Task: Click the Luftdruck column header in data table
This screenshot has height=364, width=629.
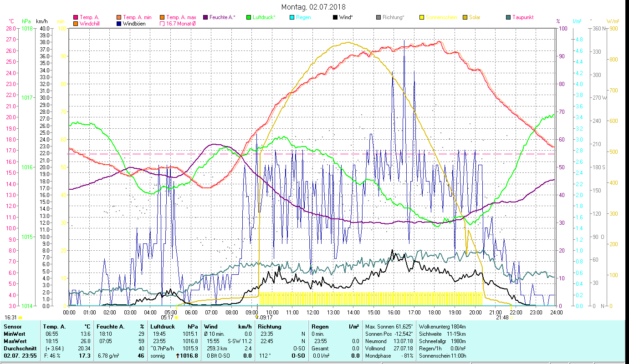Action: [x=162, y=326]
